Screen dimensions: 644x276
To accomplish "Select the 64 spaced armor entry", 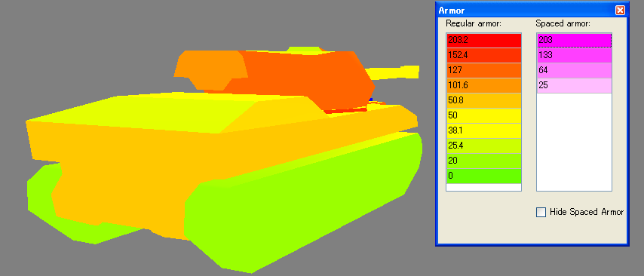I will tap(574, 71).
